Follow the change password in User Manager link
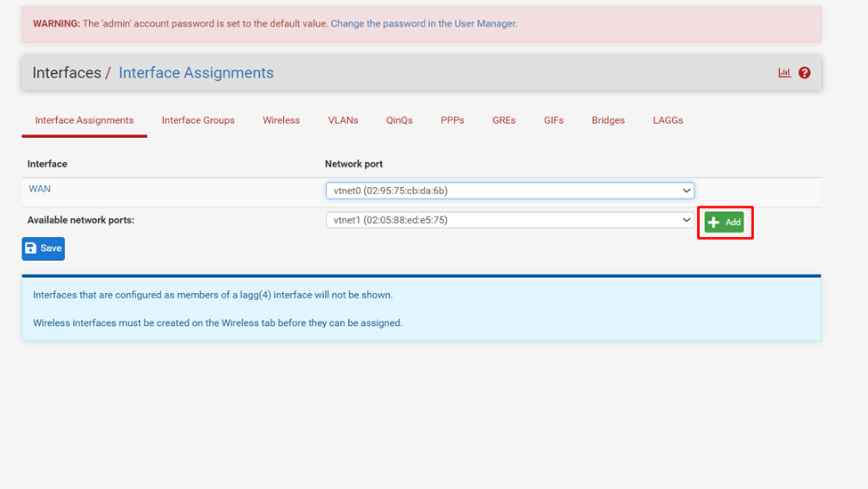 pos(424,24)
